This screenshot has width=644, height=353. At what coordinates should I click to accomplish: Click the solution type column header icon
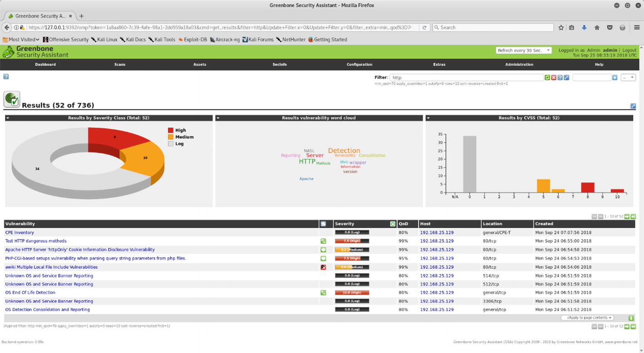323,224
